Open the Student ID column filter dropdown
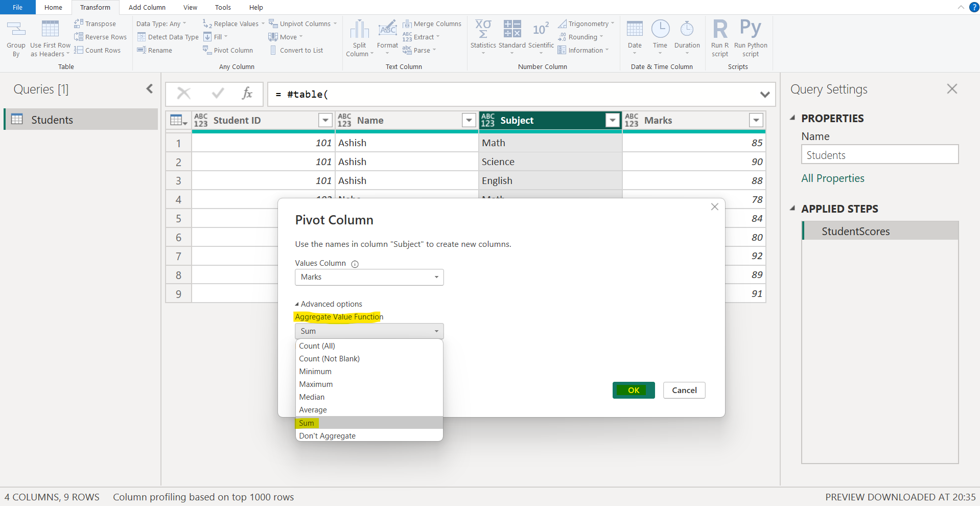This screenshot has height=506, width=980. click(x=325, y=121)
